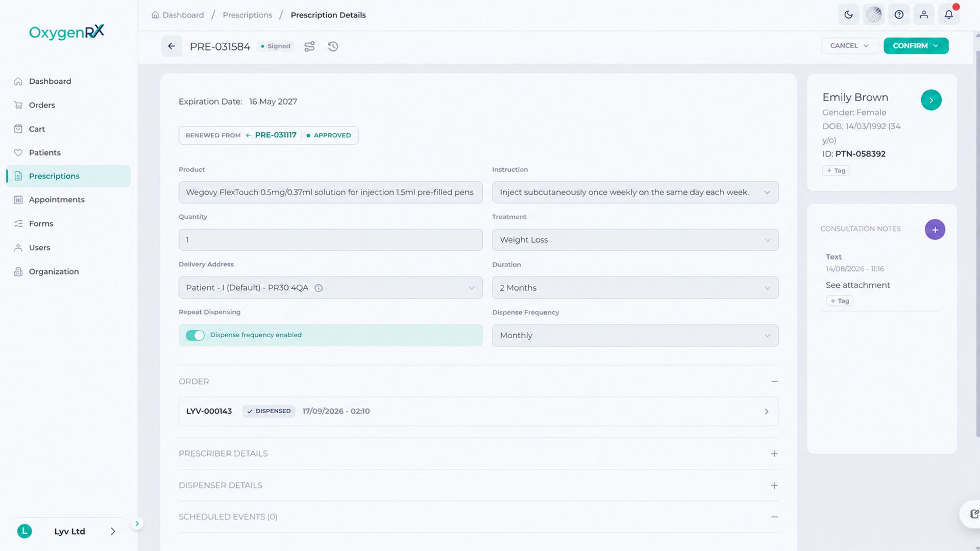This screenshot has width=980, height=551.
Task: Open order LYV-000143 row
Action: (478, 411)
